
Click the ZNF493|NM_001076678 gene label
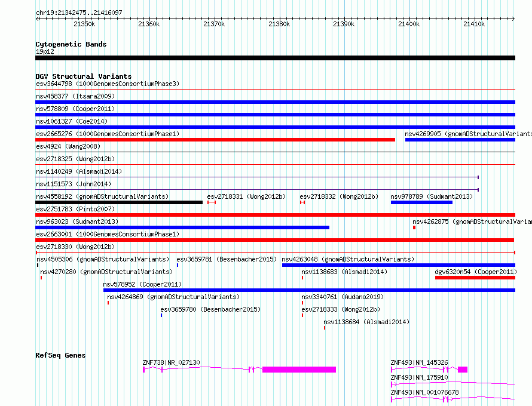pyautogui.click(x=424, y=392)
